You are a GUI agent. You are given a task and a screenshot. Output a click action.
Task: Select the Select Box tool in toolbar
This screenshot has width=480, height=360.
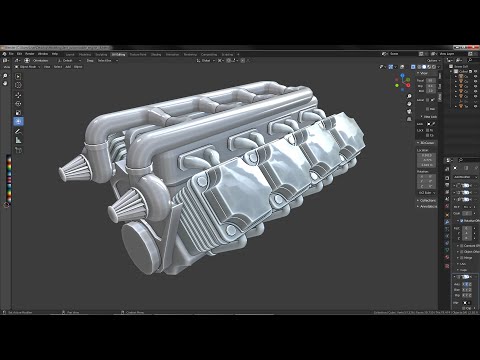[18, 76]
